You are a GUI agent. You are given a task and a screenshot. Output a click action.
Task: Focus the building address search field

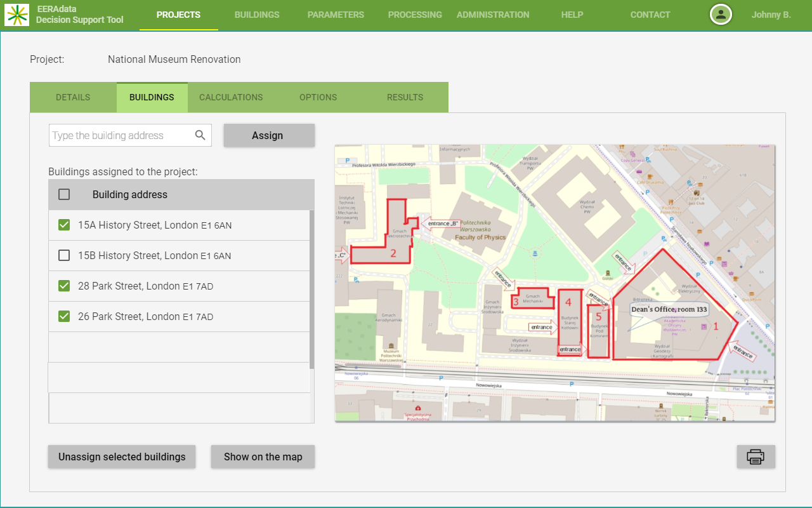(121, 135)
